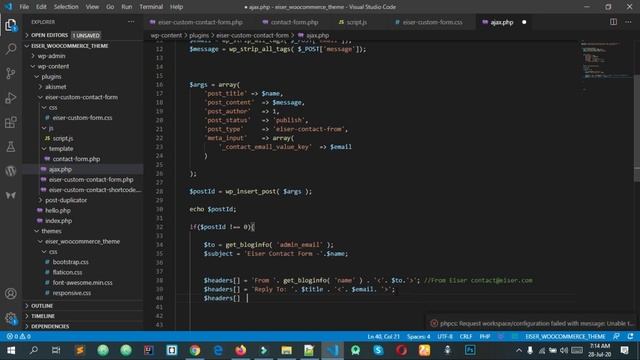Viewport: 640px width, 360px height.
Task: Switch to script.js tab
Action: pyautogui.click(x=357, y=22)
